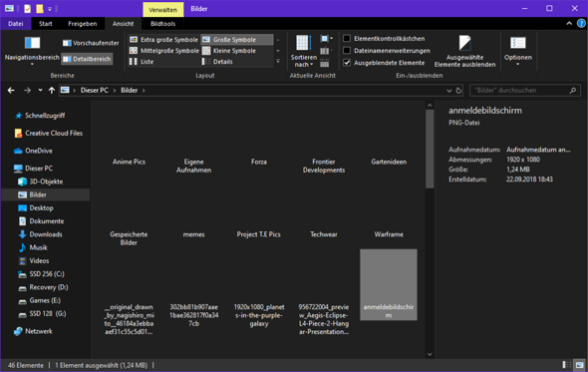Go back with the left arrow
This screenshot has height=372, width=588.
(x=11, y=90)
